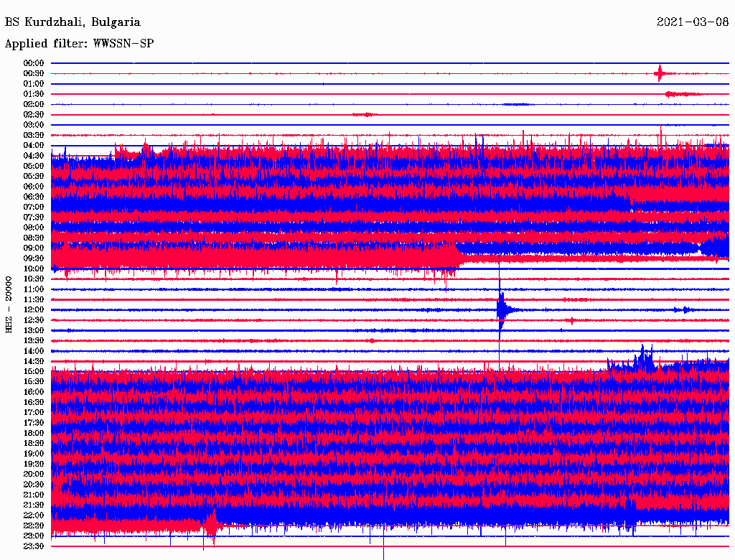The height and width of the screenshot is (560, 735).
Task: Click the red seismic event on the 00:30 trace
Action: point(660,73)
